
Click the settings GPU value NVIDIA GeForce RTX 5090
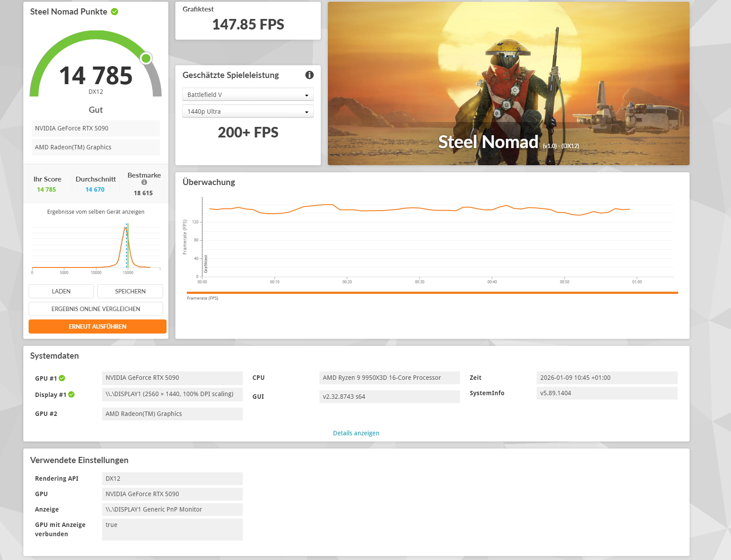(x=172, y=494)
